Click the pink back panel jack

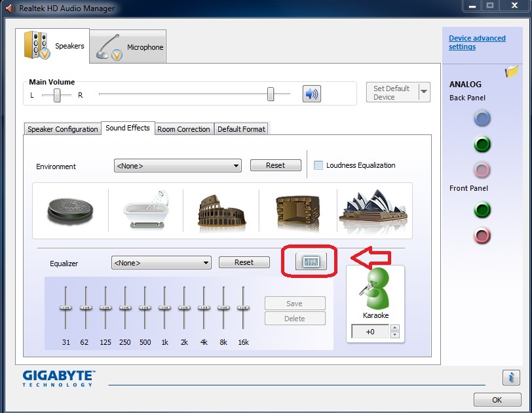click(x=482, y=170)
